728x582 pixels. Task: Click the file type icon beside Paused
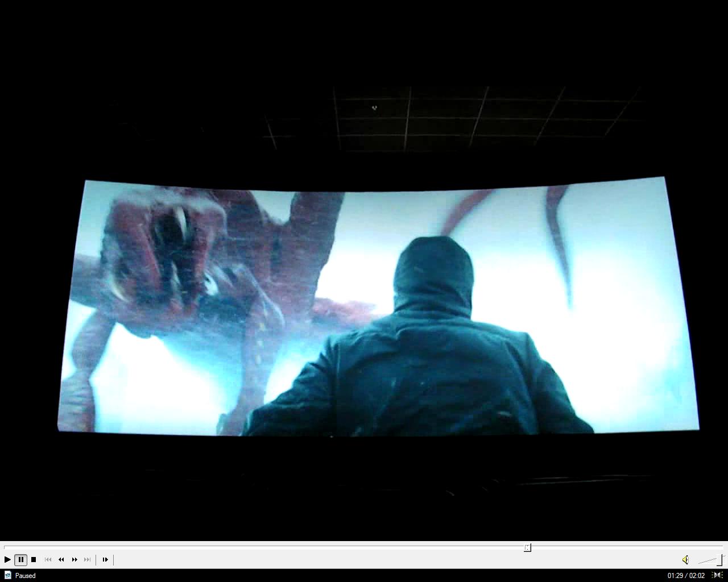click(x=7, y=576)
